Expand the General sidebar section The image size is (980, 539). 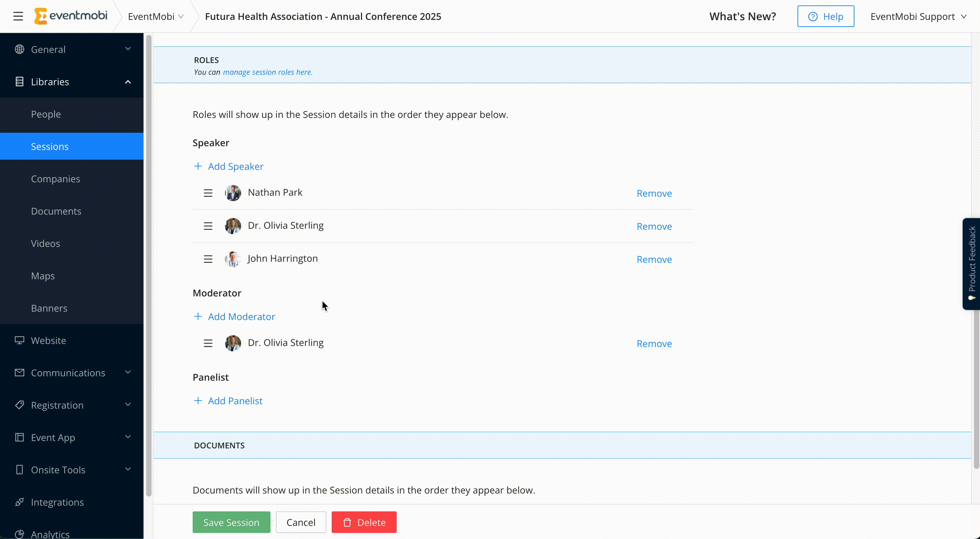click(x=128, y=49)
